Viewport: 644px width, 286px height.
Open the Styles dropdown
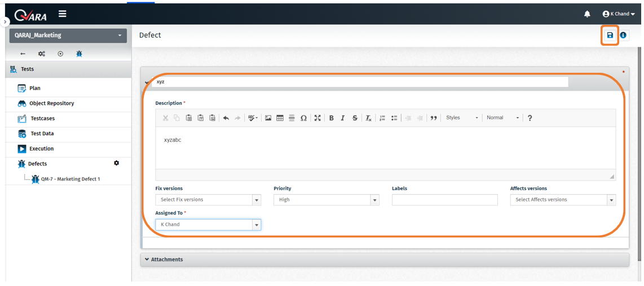462,118
